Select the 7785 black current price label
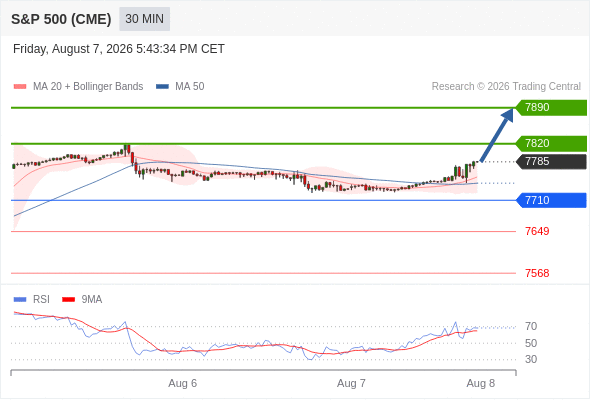The width and height of the screenshot is (590, 400). coord(551,162)
